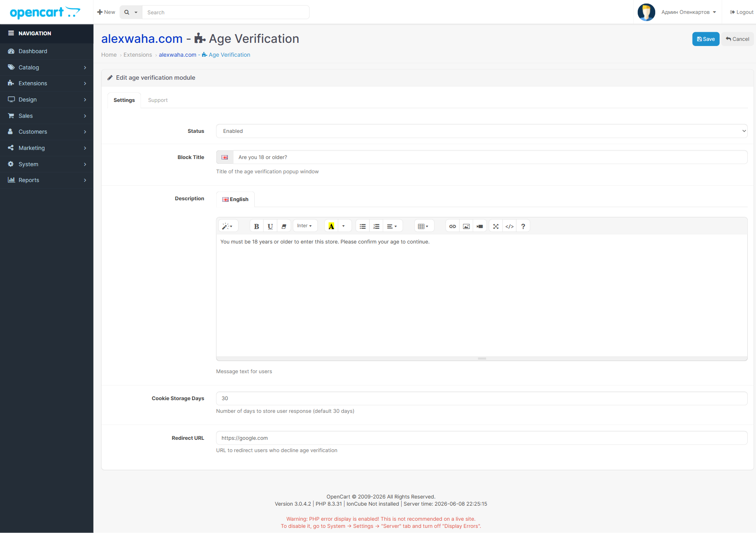Image resolution: width=756 pixels, height=533 pixels.
Task: Open the search type dropdown
Action: [x=131, y=12]
